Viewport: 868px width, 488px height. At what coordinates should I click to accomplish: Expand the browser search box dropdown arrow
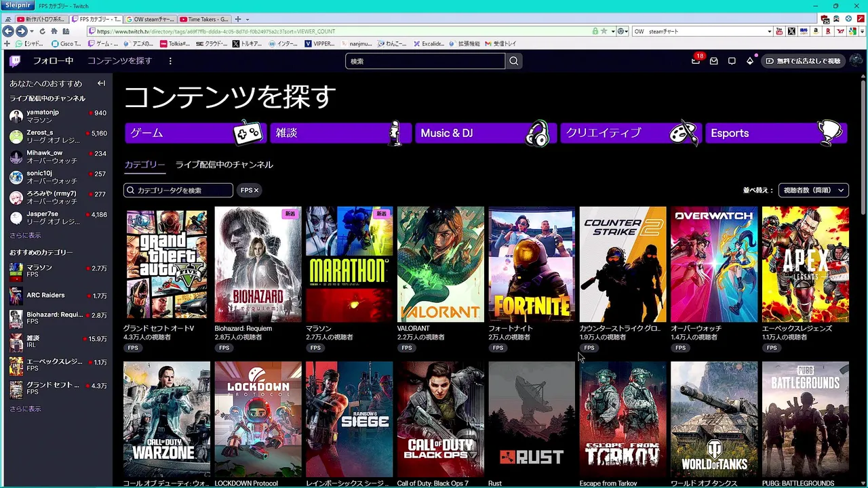pyautogui.click(x=769, y=31)
